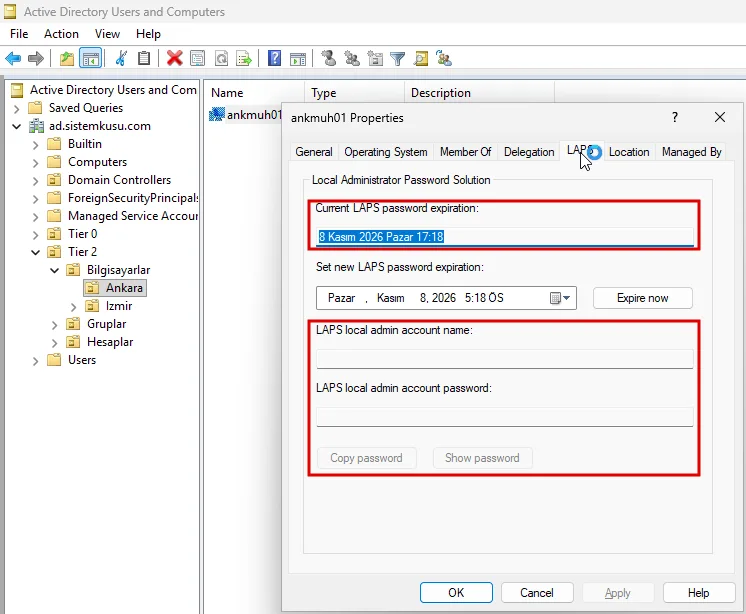746x614 pixels.
Task: Click the Filter funnel icon
Action: click(398, 58)
